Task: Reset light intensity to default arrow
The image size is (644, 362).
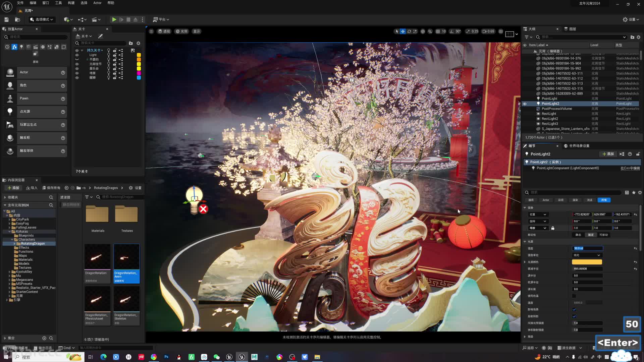Action: pos(635,248)
